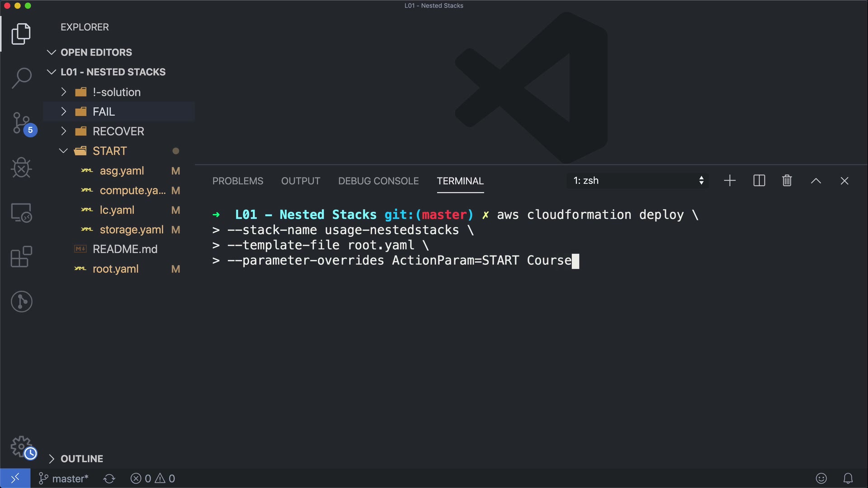Open the Search view in activity bar

pyautogui.click(x=21, y=78)
